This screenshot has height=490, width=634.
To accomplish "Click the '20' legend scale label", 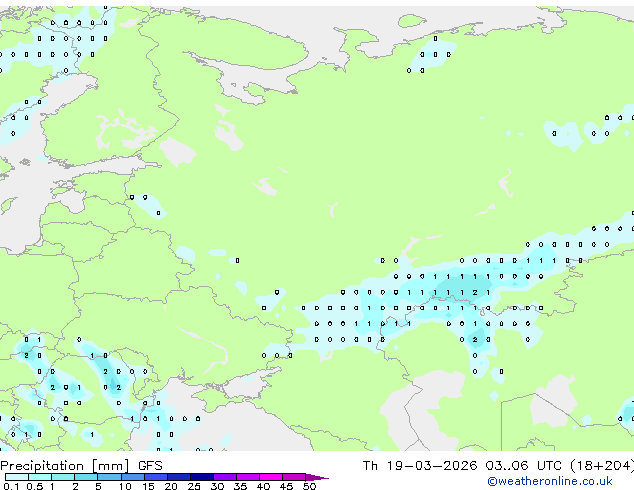I will [x=171, y=486].
